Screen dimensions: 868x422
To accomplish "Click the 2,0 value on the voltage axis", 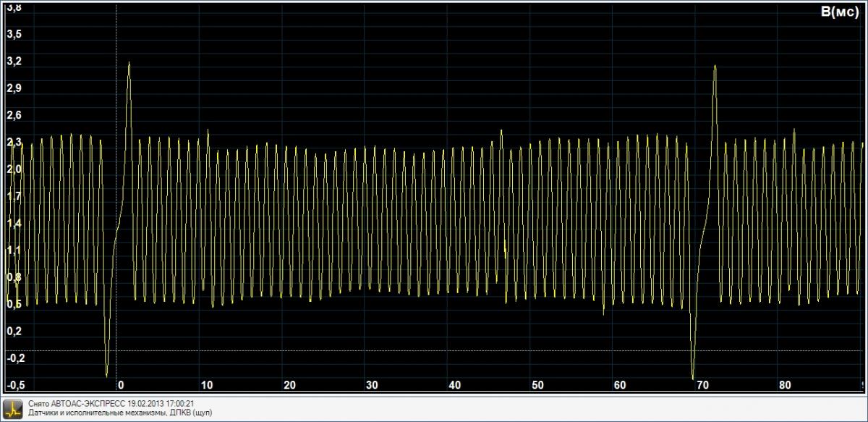I will pyautogui.click(x=14, y=169).
